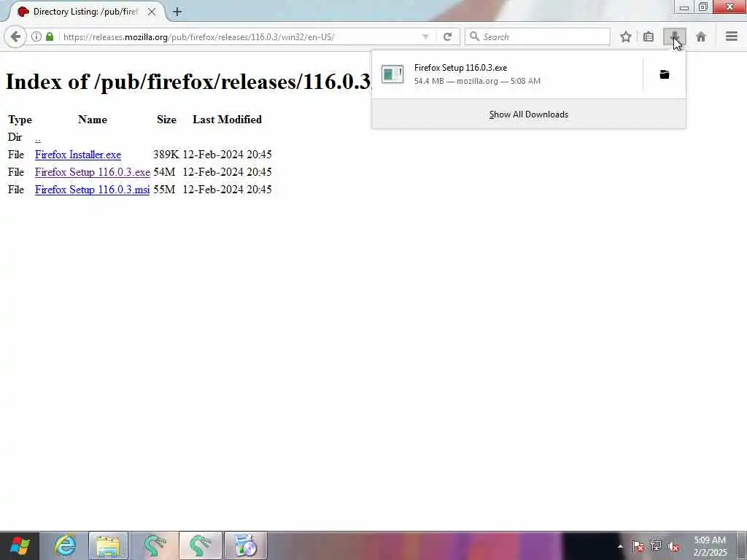747x560 pixels.
Task: Open site information icon in address bar
Action: pos(36,36)
